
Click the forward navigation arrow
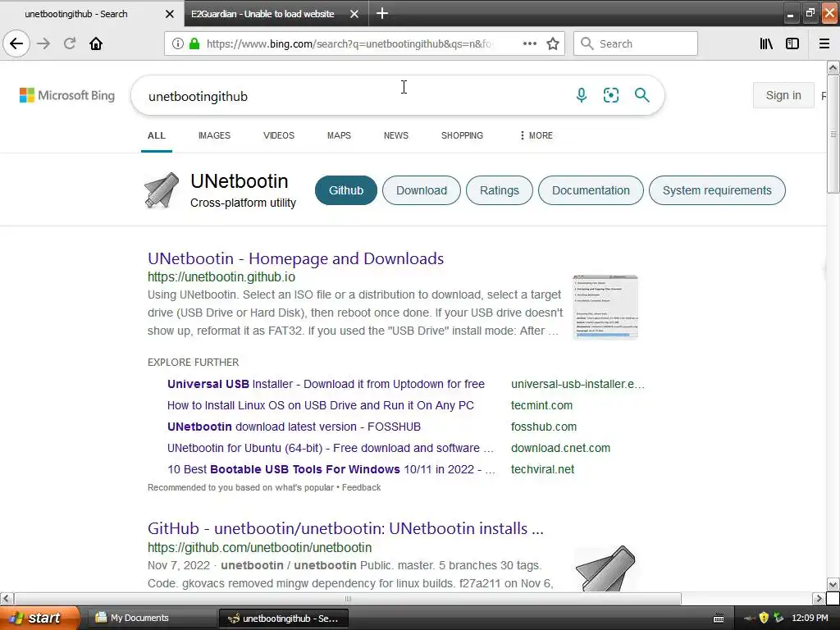click(43, 43)
